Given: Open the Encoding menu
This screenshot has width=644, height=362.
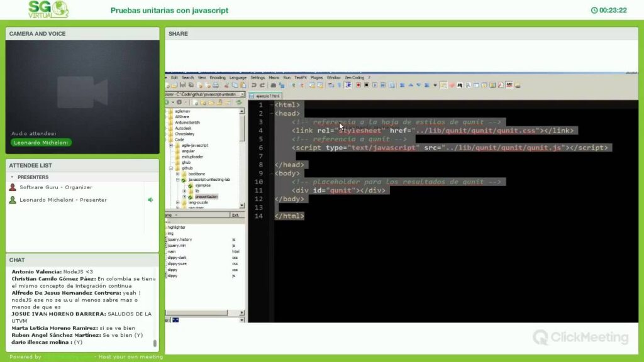Looking at the screenshot, I should click(x=218, y=77).
